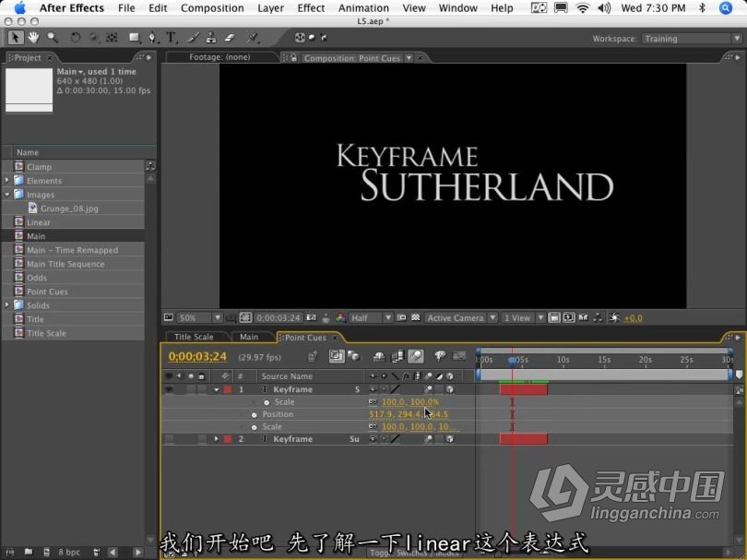Select Grunge_08.jpg in Project panel
Image resolution: width=747 pixels, height=560 pixels.
point(69,209)
